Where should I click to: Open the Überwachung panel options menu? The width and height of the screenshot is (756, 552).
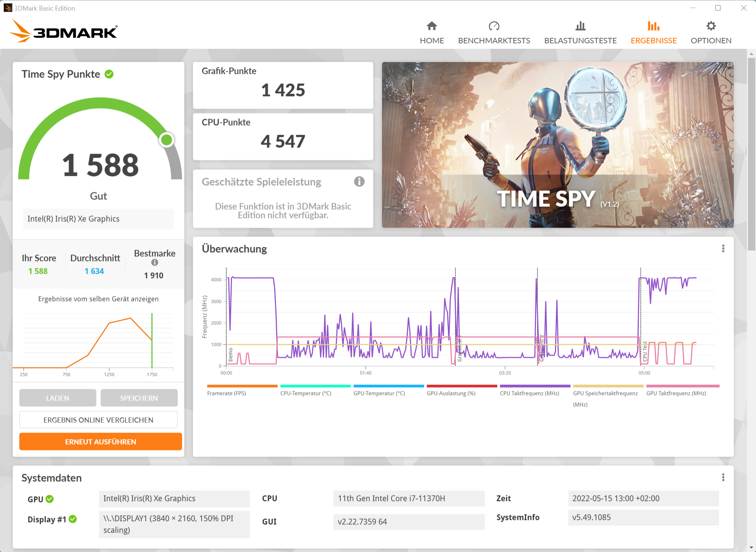click(723, 248)
